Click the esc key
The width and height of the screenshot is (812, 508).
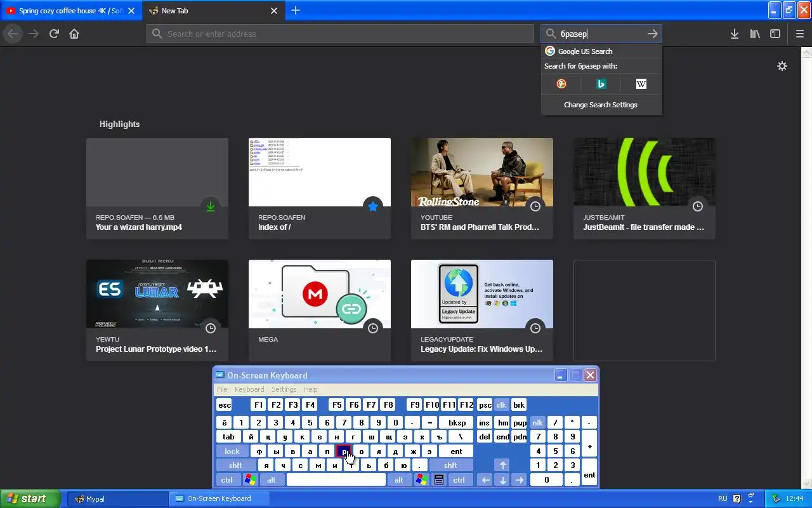[x=225, y=405]
